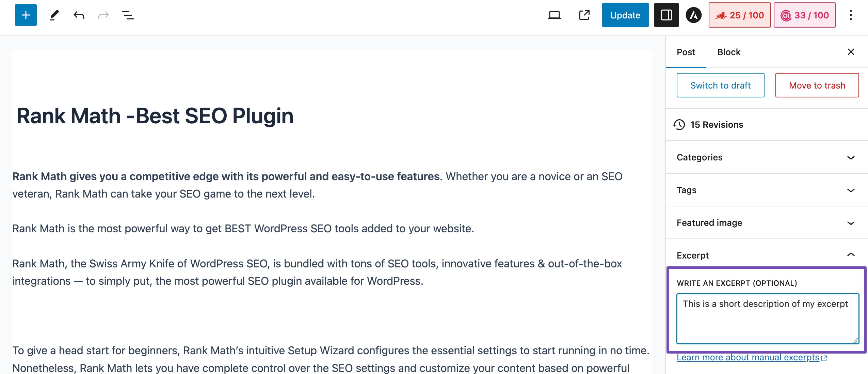Image resolution: width=868 pixels, height=374 pixels.
Task: Switch to the Block tab
Action: (729, 52)
